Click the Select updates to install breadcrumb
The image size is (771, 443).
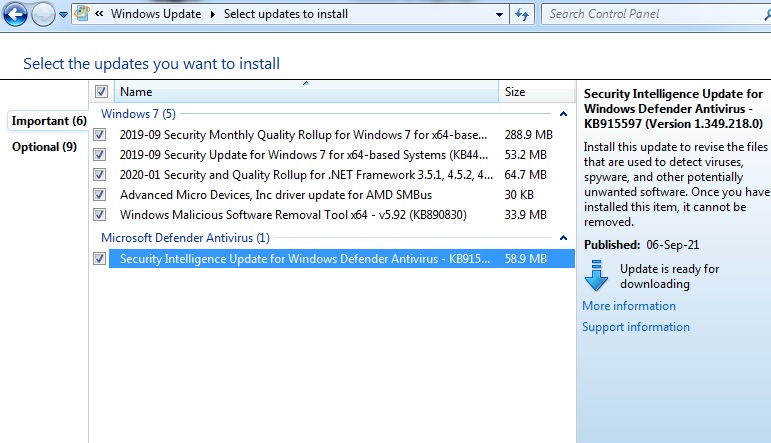286,14
